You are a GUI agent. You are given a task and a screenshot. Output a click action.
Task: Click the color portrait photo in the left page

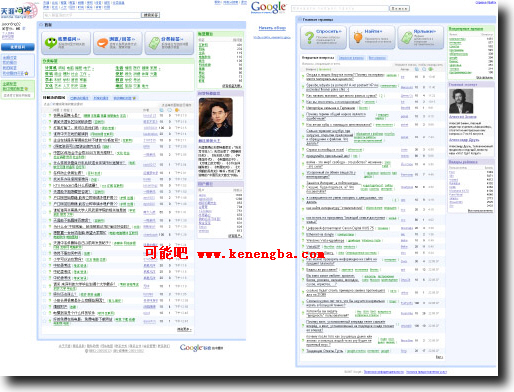point(216,117)
